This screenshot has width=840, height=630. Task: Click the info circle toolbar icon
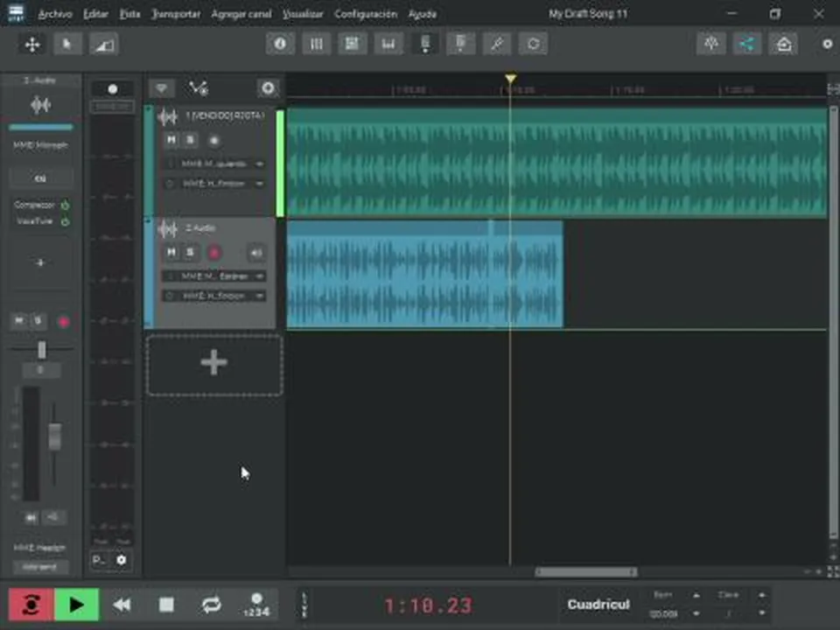click(x=280, y=44)
